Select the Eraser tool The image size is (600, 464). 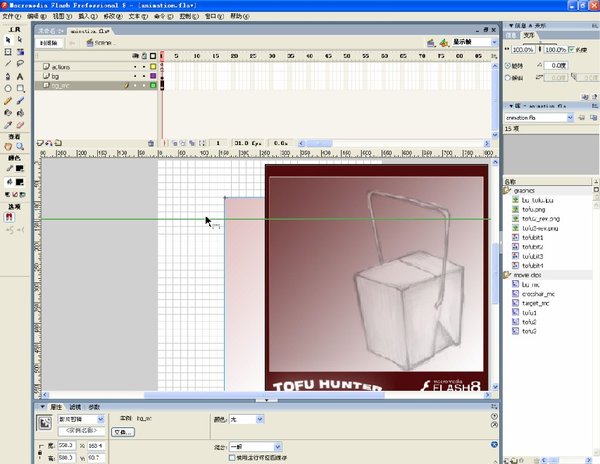pyautogui.click(x=20, y=124)
